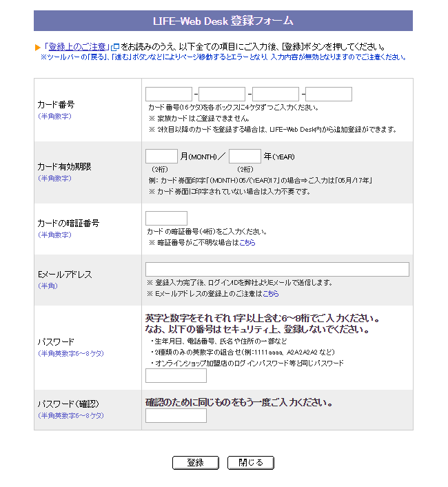The image size is (448, 487).
Task: Click the パスワード(確認) row label
Action: click(68, 404)
